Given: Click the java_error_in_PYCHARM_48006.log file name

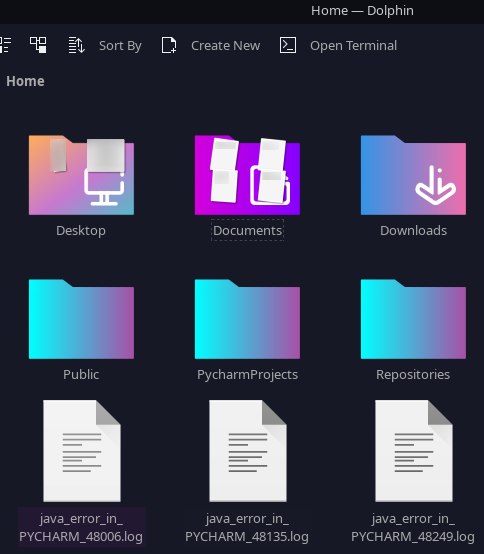Looking at the screenshot, I should (81, 528).
